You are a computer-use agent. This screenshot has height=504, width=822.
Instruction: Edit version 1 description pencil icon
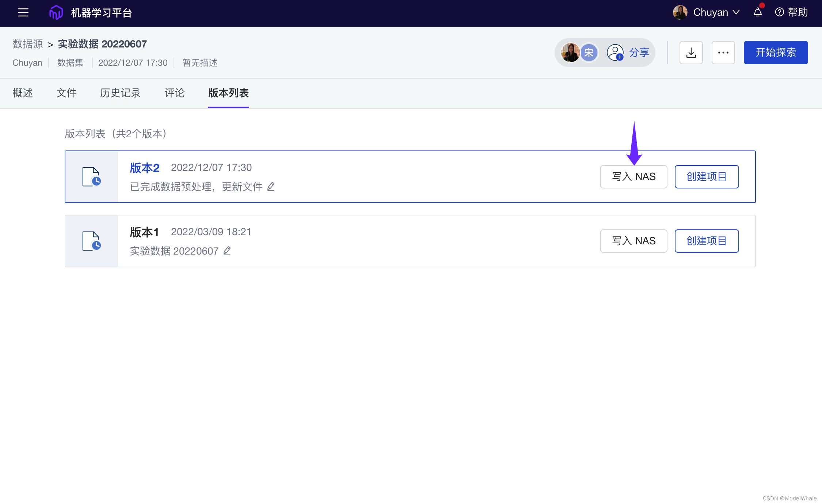[227, 251]
